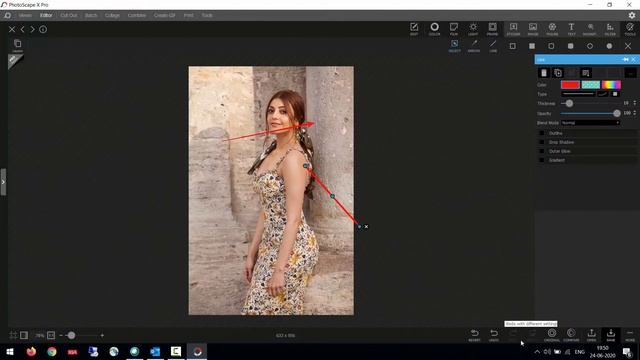640x360 pixels.
Task: Adjust the Thickness slider
Action: tap(569, 103)
